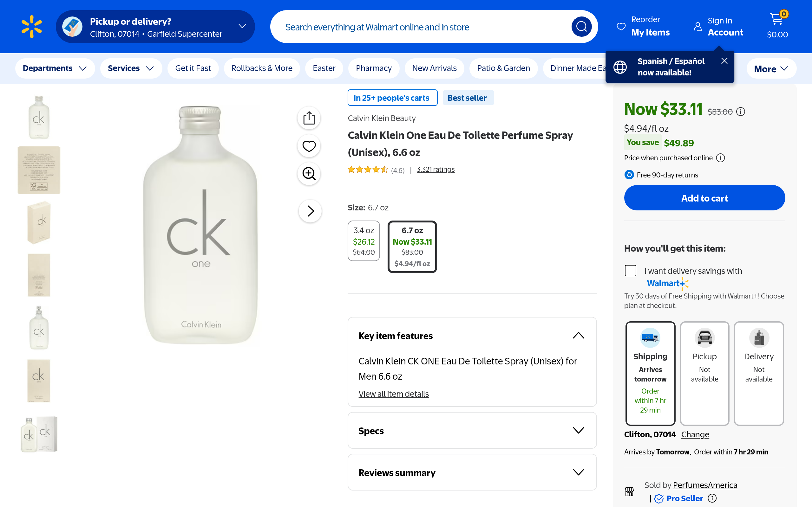Click the search magnifier button
Image resolution: width=812 pixels, height=507 pixels.
581,27
